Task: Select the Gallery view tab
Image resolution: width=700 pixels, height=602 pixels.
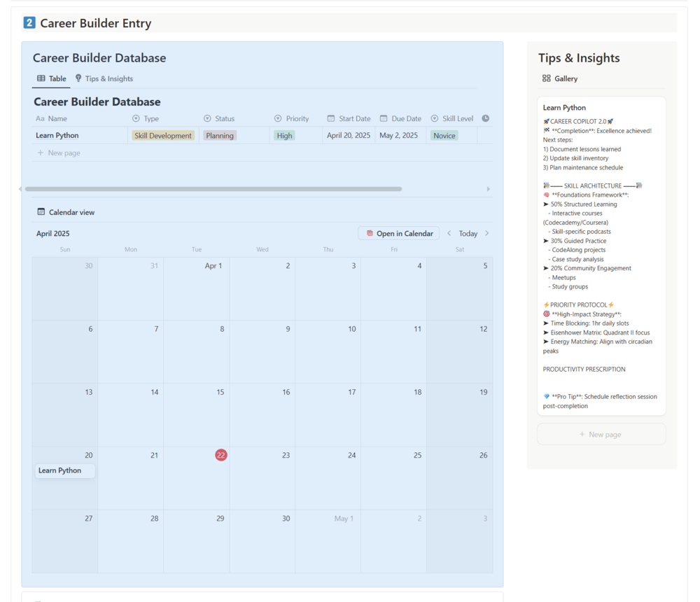Action: pos(560,78)
